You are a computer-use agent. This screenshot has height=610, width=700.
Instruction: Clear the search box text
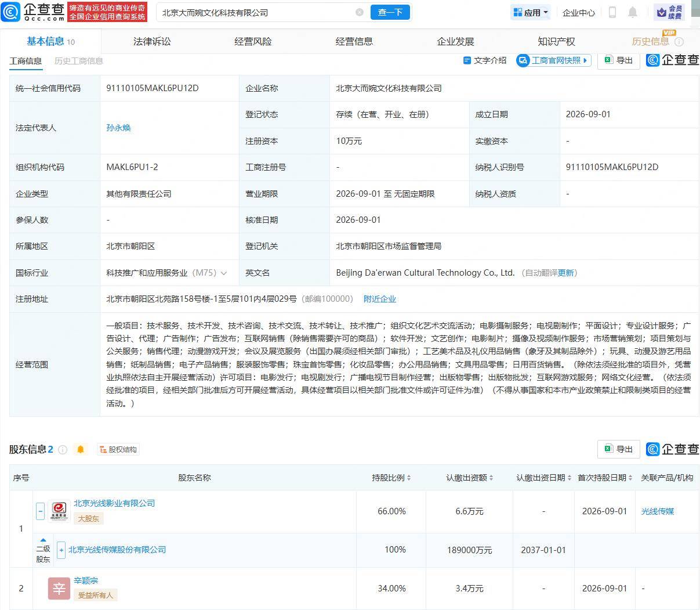[360, 12]
